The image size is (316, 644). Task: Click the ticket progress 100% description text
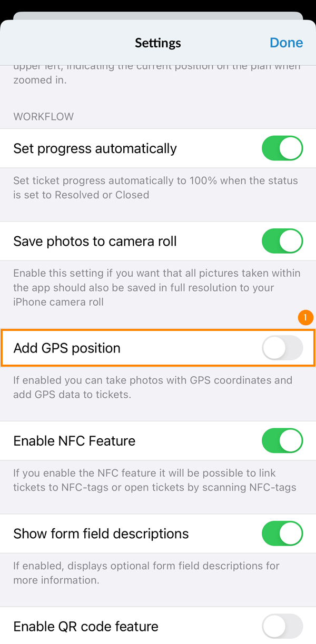tap(155, 188)
